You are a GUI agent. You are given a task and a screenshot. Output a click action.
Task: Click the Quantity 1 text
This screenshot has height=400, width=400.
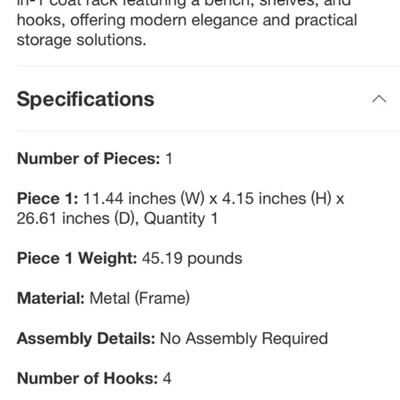[181, 219]
